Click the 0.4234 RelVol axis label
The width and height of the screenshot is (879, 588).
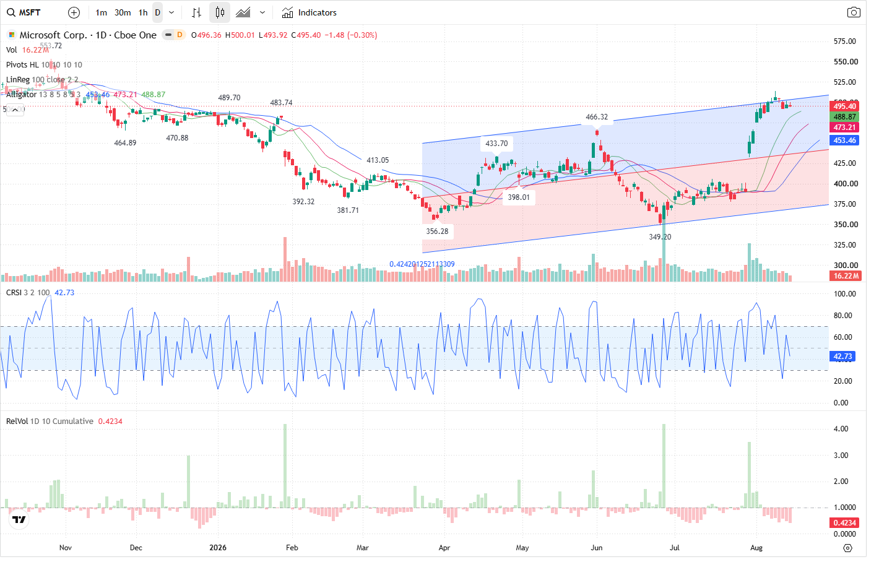844,522
